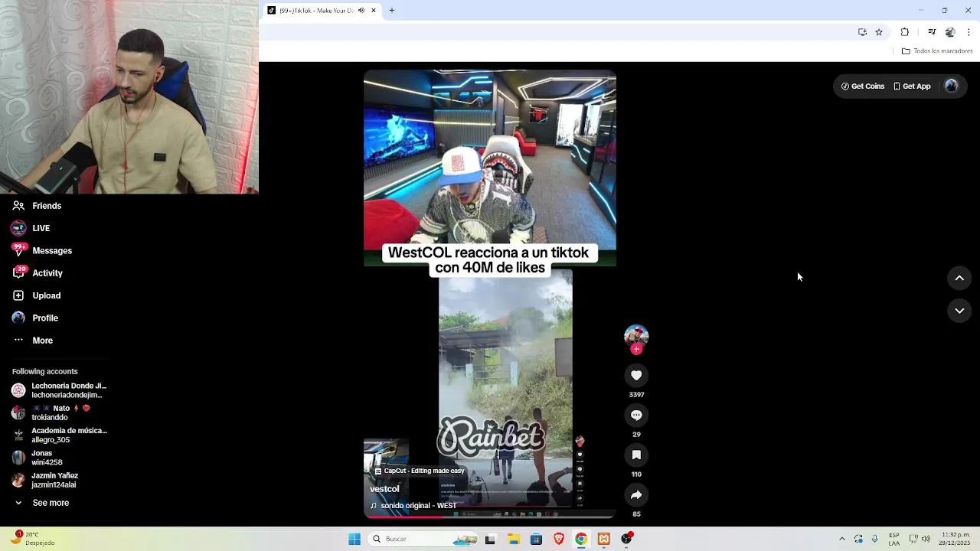Show hidden system tray icons
Image resolution: width=980 pixels, height=551 pixels.
click(842, 539)
